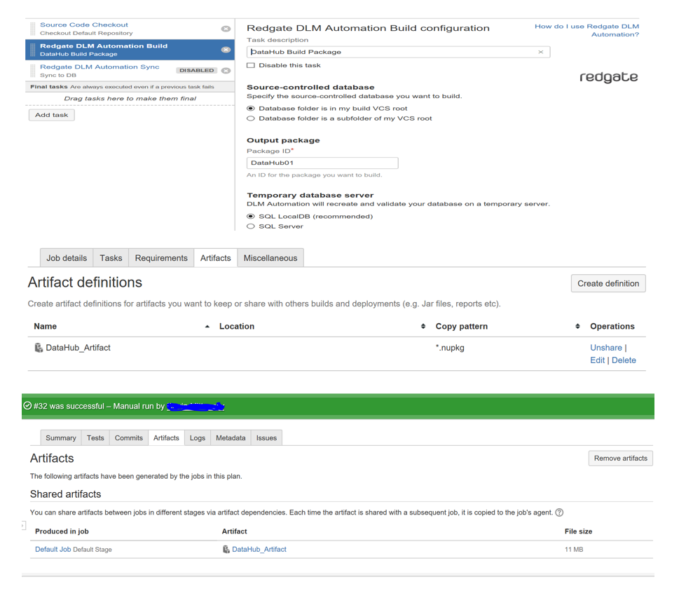Click the DataHub_Artifact file icon in definitions
Viewport: 700px width, 591px height.
pyautogui.click(x=39, y=348)
